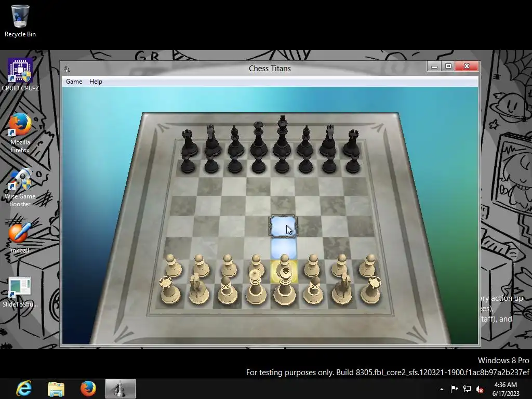Image resolution: width=532 pixels, height=399 pixels.
Task: Select white rook on h1
Action: [371, 290]
